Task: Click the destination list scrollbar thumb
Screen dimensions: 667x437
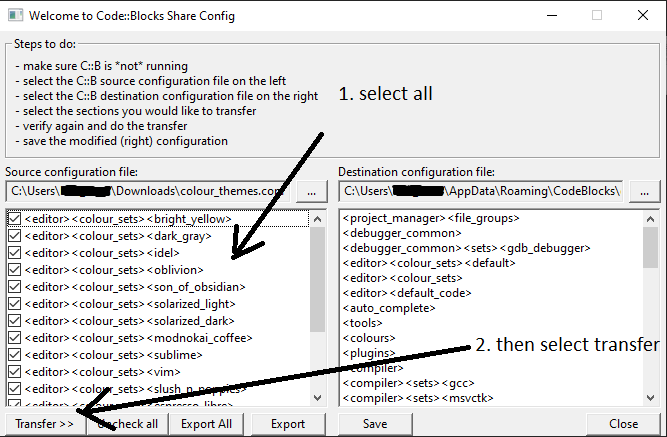Action: [x=650, y=247]
